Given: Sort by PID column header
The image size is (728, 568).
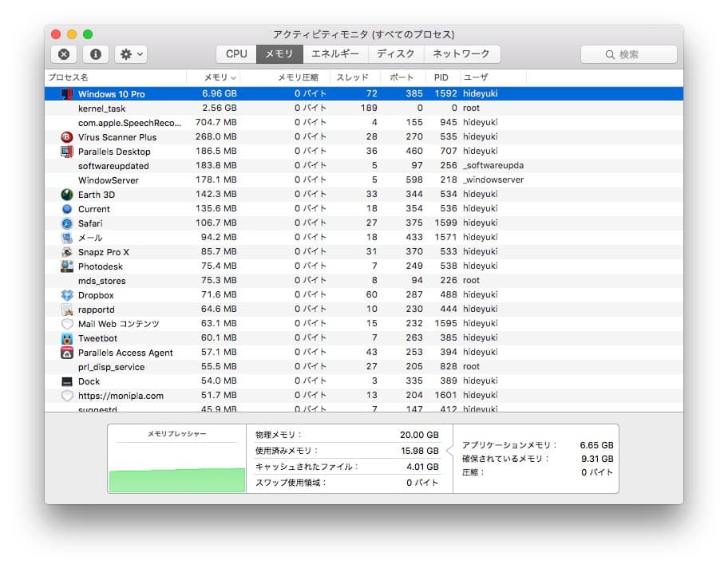Looking at the screenshot, I should tap(441, 77).
